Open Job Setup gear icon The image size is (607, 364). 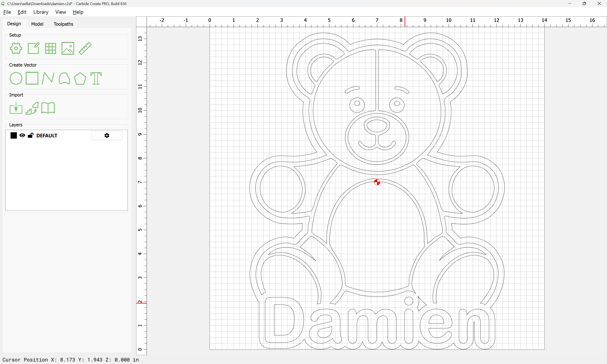[x=16, y=48]
